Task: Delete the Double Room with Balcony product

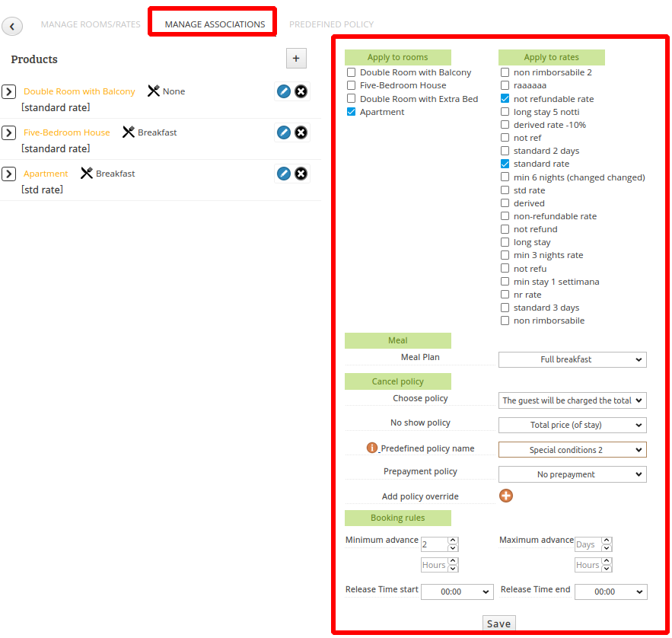Action: coord(301,91)
